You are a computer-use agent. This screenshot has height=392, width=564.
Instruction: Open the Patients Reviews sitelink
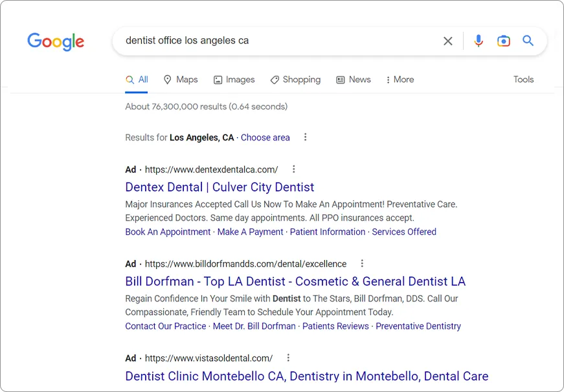click(335, 326)
